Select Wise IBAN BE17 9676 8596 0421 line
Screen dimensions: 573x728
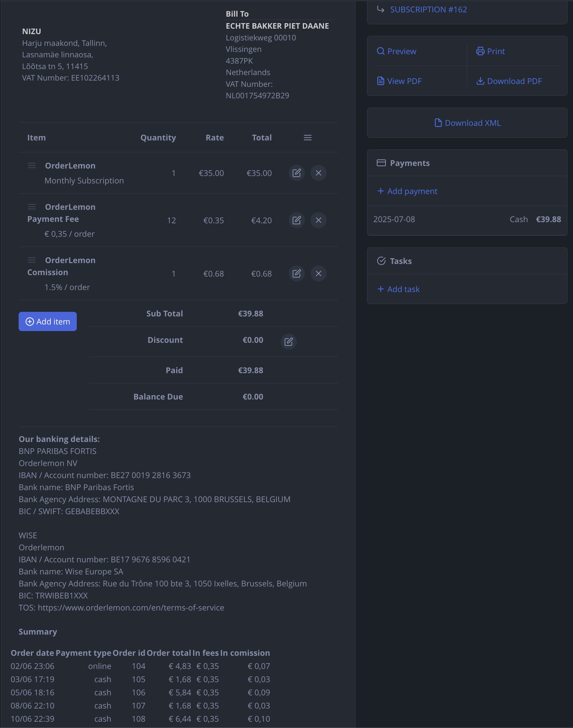click(104, 559)
